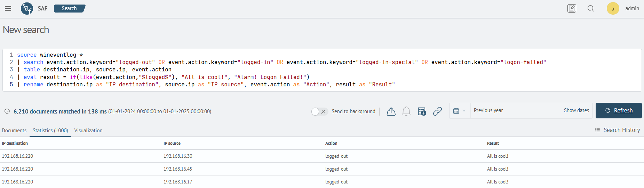Click the date range 01-01-2024 to 01-01-2025 text

coord(160,111)
